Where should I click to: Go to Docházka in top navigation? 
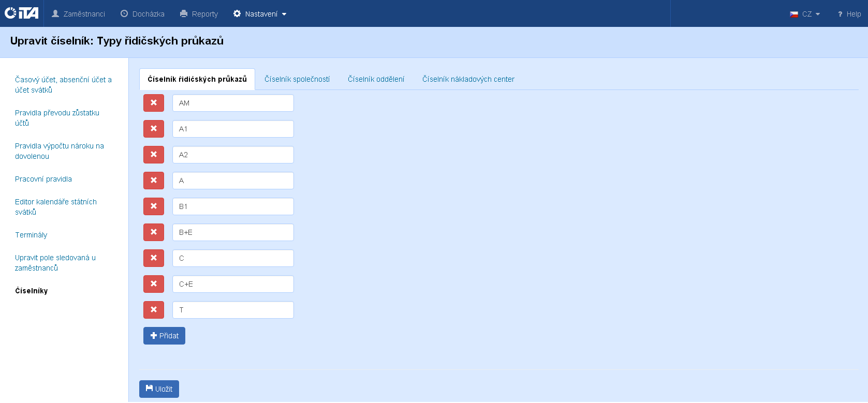pos(143,14)
